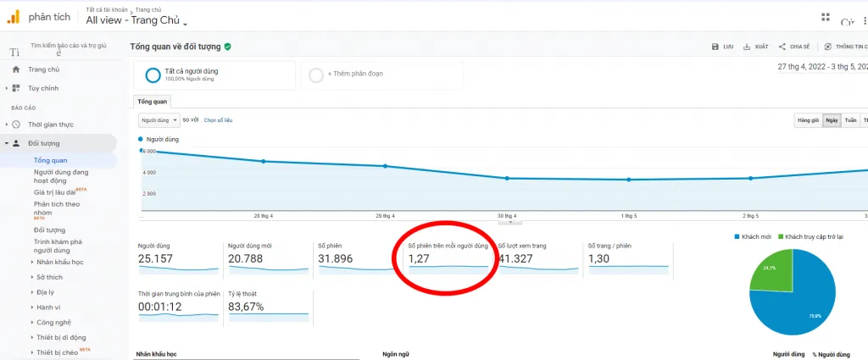Expand the Sở thích submenu

pyautogui.click(x=32, y=277)
